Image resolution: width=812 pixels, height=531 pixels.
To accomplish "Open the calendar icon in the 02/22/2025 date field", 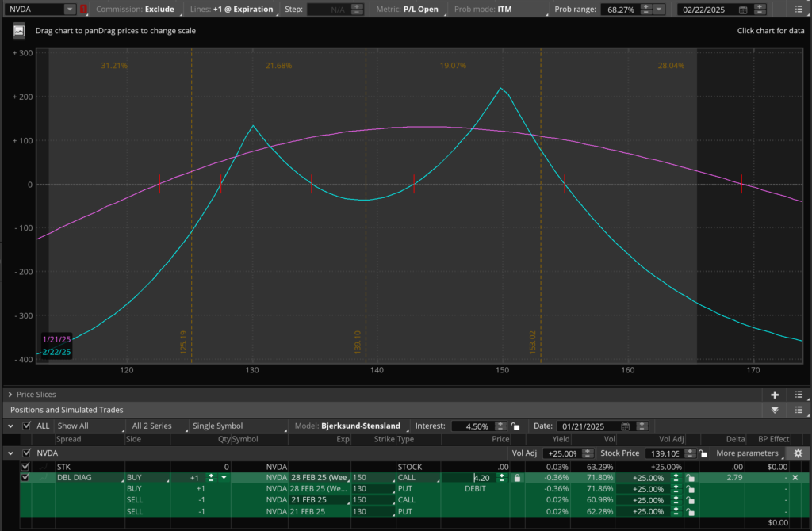I will [x=742, y=10].
